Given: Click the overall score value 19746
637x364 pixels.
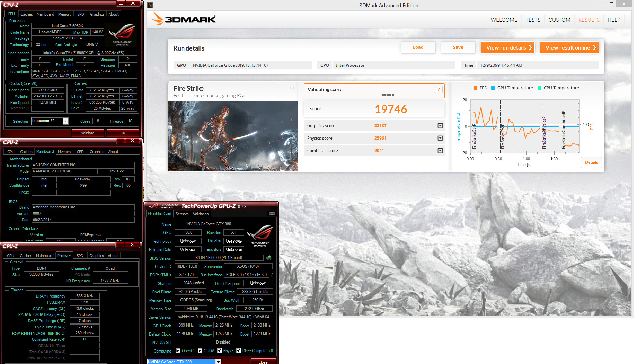Looking at the screenshot, I should [x=391, y=109].
